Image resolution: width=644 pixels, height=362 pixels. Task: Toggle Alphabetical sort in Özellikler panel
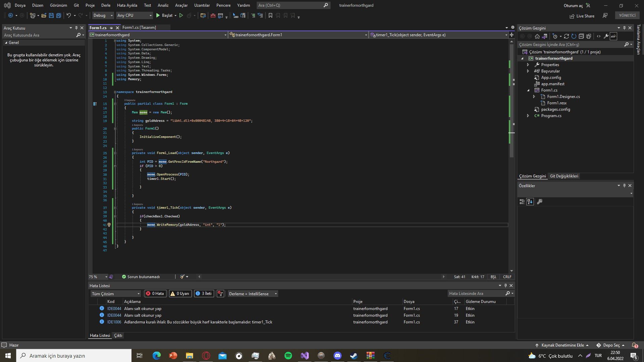(x=530, y=202)
